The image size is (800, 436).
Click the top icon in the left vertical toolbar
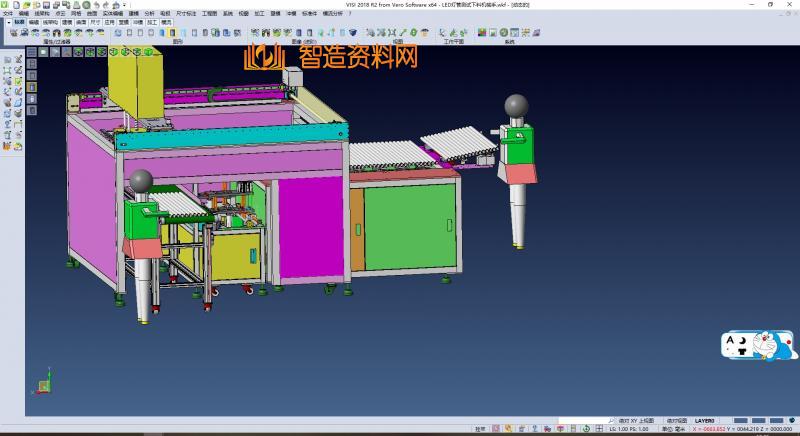(7, 60)
